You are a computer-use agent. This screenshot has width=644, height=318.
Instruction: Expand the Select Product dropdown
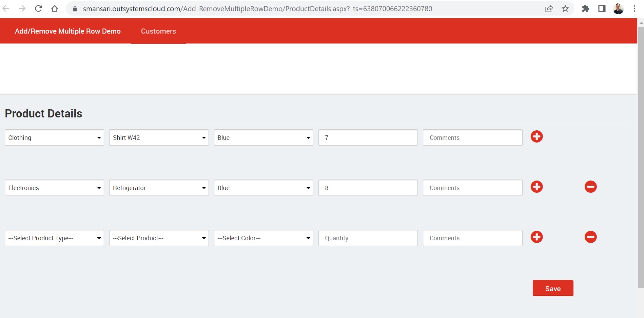pos(159,238)
